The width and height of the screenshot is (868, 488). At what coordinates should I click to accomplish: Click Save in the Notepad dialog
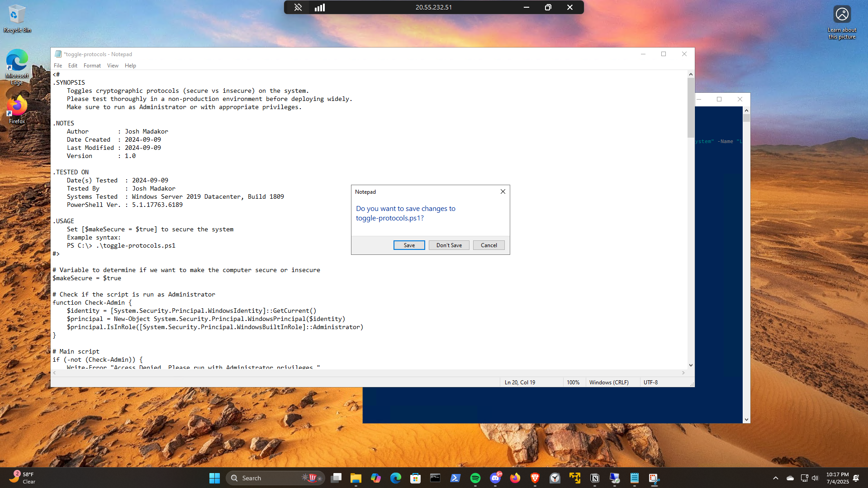pos(409,245)
